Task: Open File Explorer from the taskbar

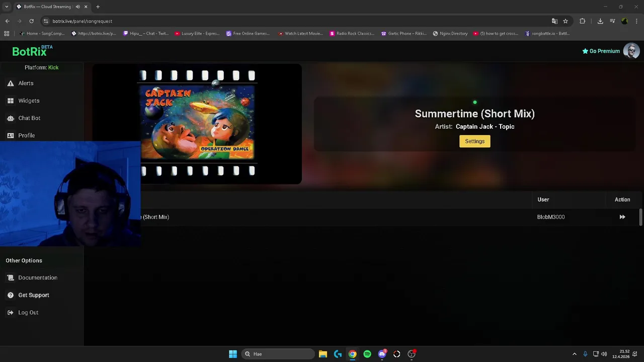Action: coord(323,354)
